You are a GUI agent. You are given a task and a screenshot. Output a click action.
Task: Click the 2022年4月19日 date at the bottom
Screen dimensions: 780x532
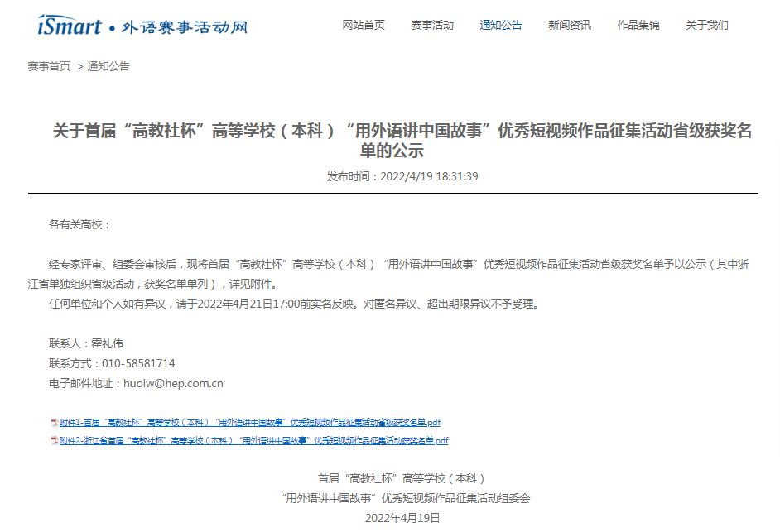click(402, 518)
